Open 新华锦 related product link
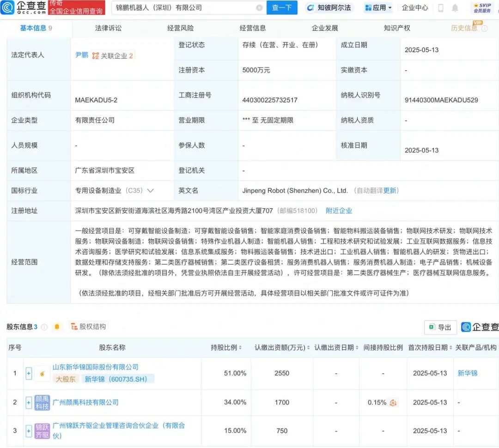This screenshot has height=448, width=499. (x=467, y=373)
